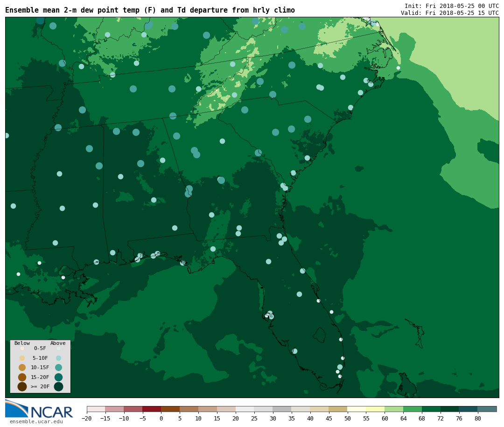
Task: Click the '10-15F' legend label
Action: 40,368
